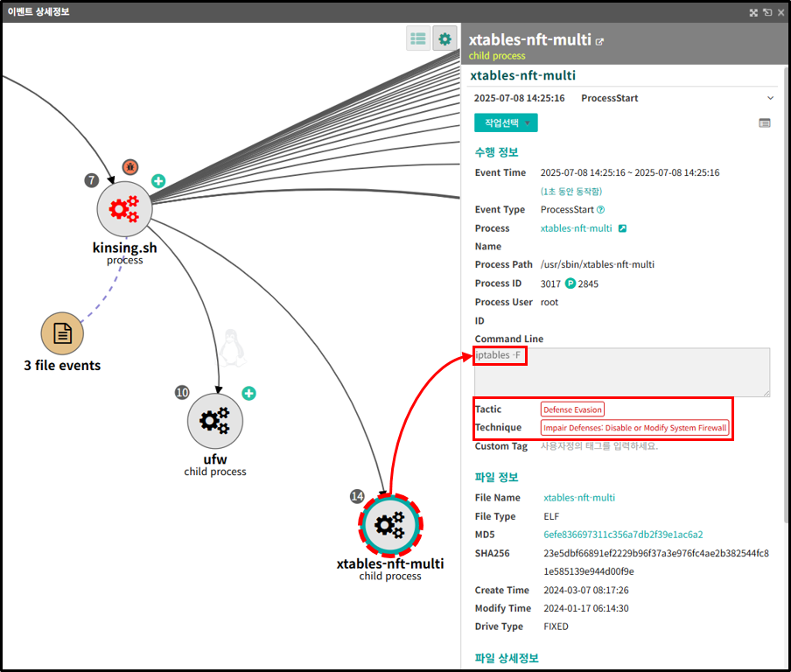Expand kinsing.sh node with plus badge
Image resolution: width=791 pixels, height=672 pixels.
(157, 181)
